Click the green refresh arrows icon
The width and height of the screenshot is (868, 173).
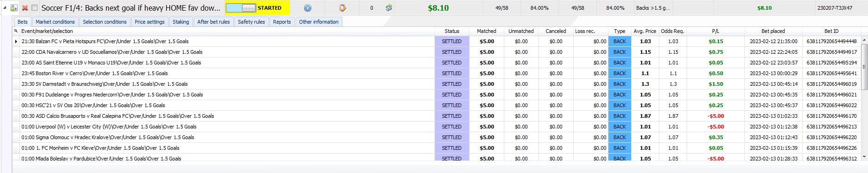[x=389, y=8]
